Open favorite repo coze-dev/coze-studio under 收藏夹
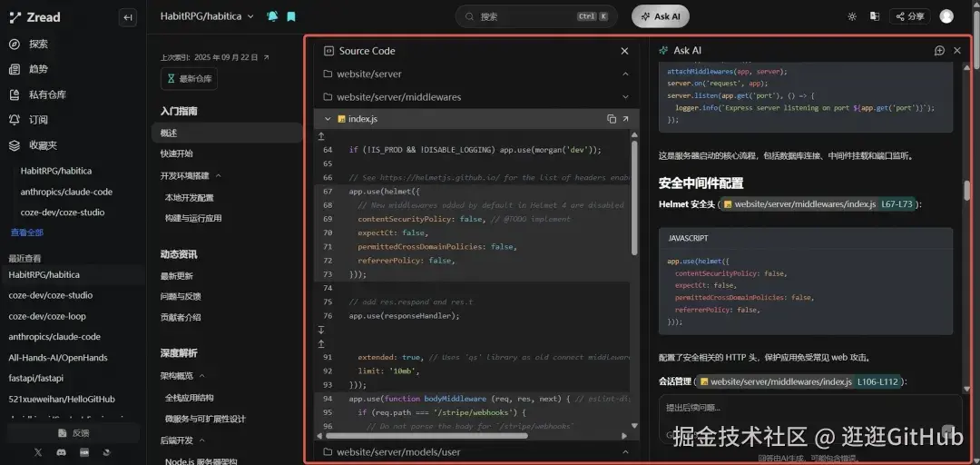 pos(62,213)
